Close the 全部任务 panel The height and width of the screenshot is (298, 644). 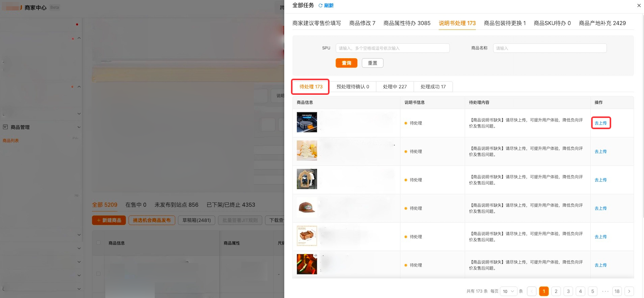point(639,5)
